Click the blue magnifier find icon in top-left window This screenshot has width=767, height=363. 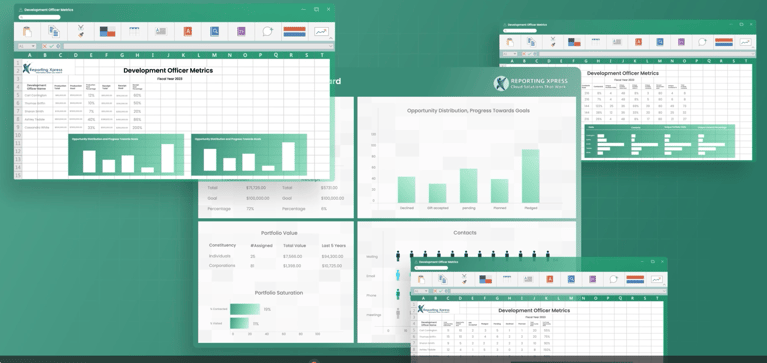214,31
